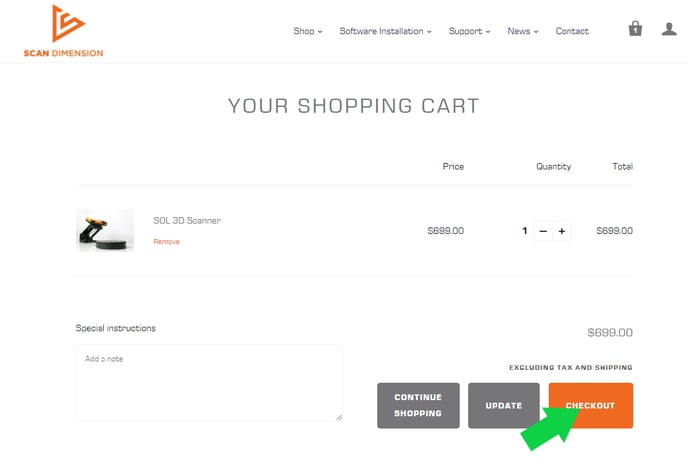Click the Scan Dimension logo
The image size is (688, 462).
[x=64, y=31]
